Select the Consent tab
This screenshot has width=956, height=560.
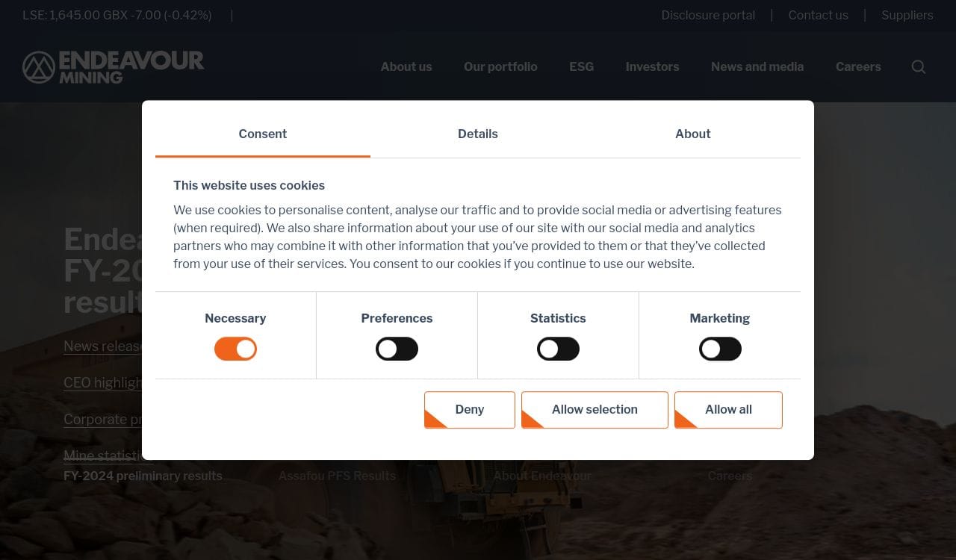tap(262, 134)
